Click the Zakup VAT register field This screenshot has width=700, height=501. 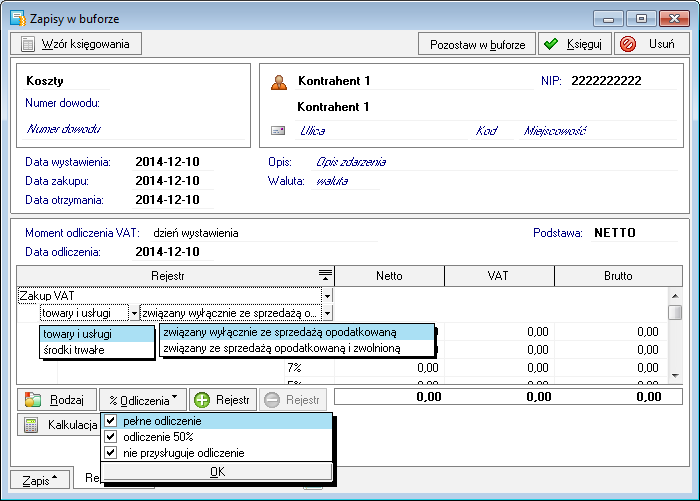[170, 296]
